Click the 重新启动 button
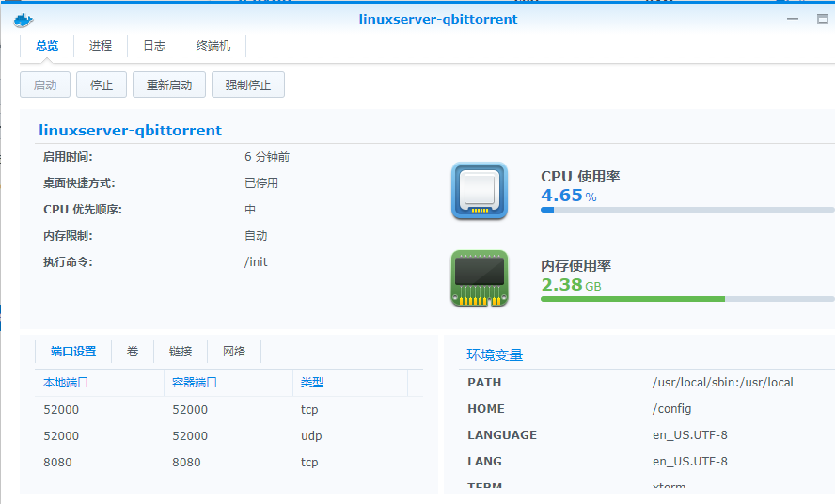This screenshot has width=835, height=504. pos(169,85)
